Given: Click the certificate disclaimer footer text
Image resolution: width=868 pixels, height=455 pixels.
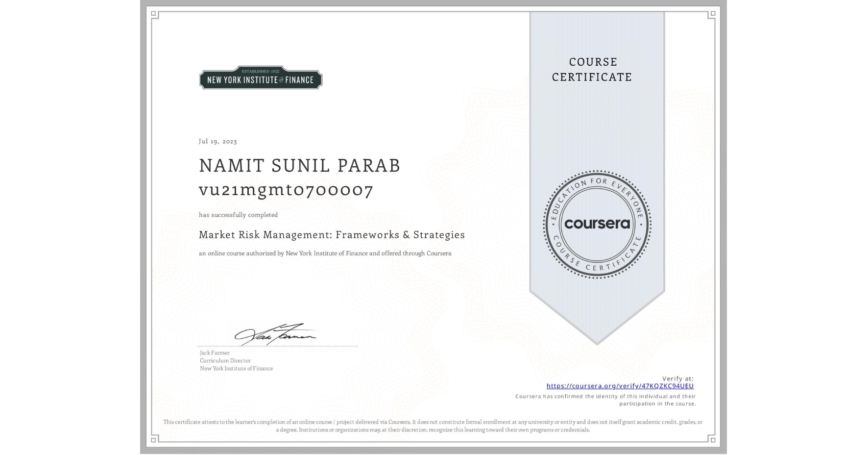Looking at the screenshot, I should tap(433, 426).
